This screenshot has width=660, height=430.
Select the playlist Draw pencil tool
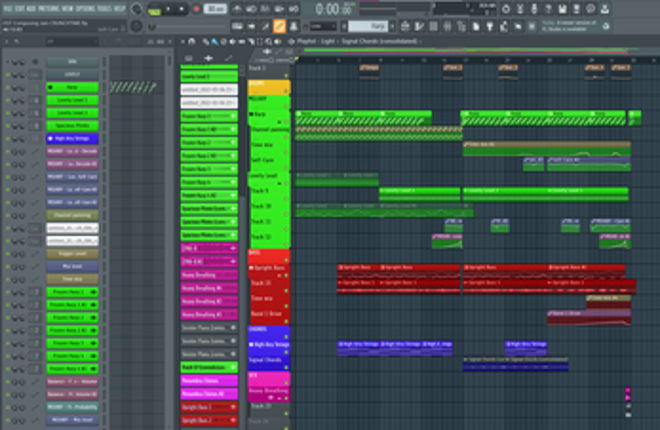point(206,41)
